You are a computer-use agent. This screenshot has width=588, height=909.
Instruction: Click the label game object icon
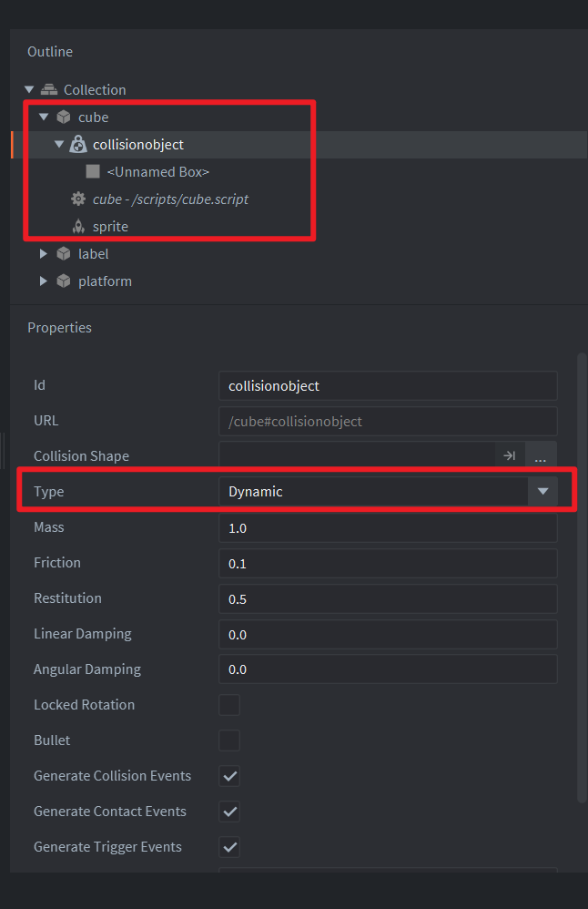pos(64,253)
